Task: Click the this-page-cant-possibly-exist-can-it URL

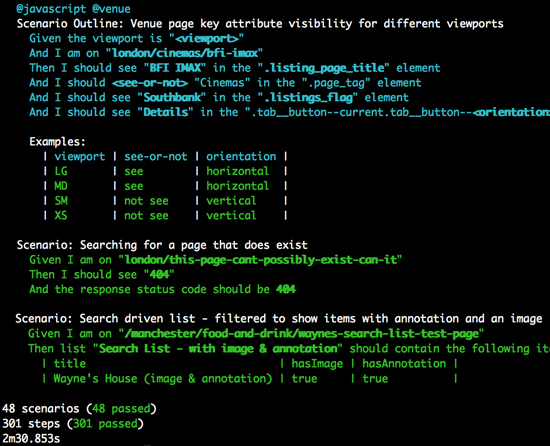Action: [261, 260]
